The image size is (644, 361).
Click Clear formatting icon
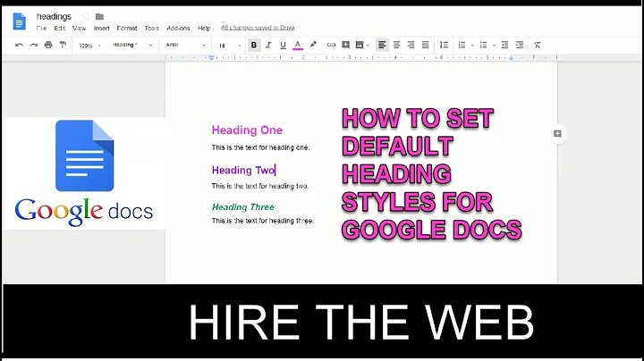538,45
